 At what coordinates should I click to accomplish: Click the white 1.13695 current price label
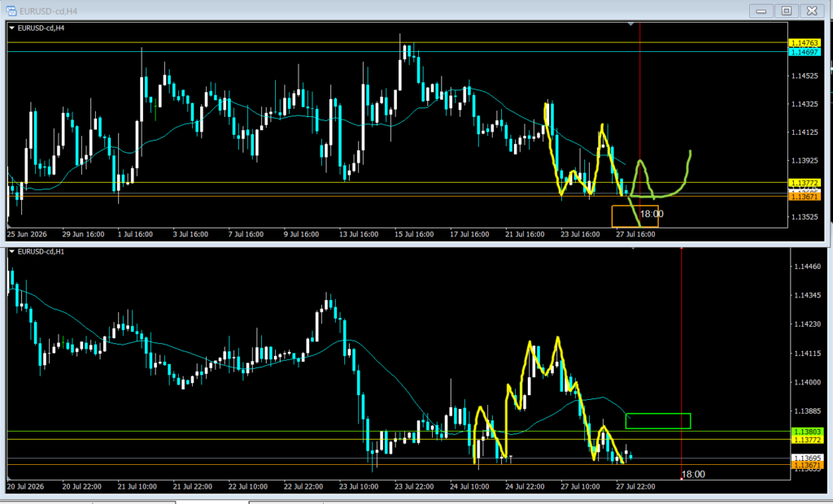point(807,458)
